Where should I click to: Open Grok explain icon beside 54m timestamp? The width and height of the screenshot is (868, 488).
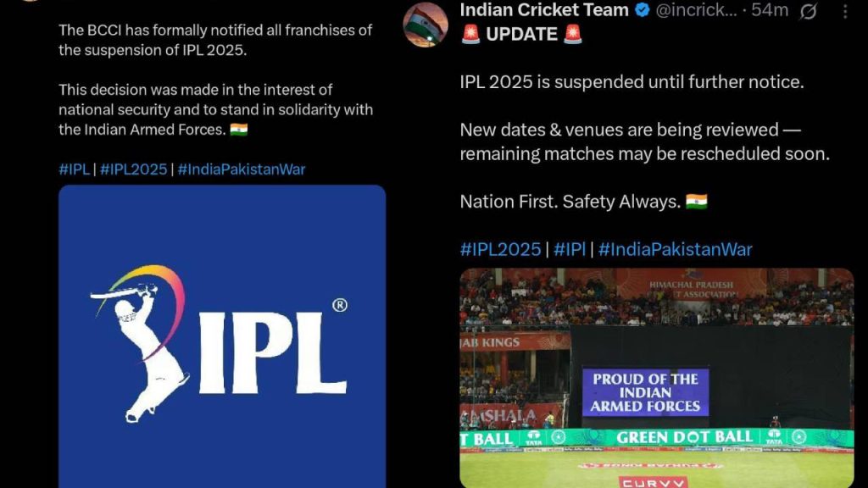(x=808, y=10)
